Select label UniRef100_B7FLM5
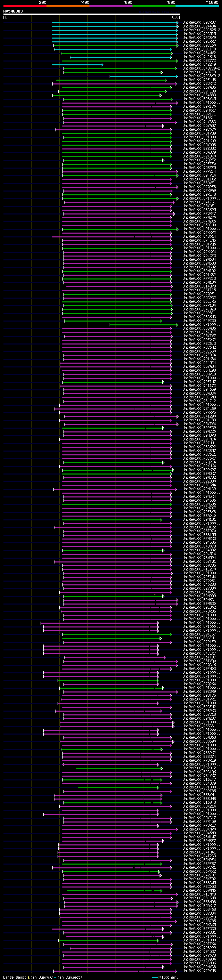The image size is (222, 980). [x=199, y=241]
